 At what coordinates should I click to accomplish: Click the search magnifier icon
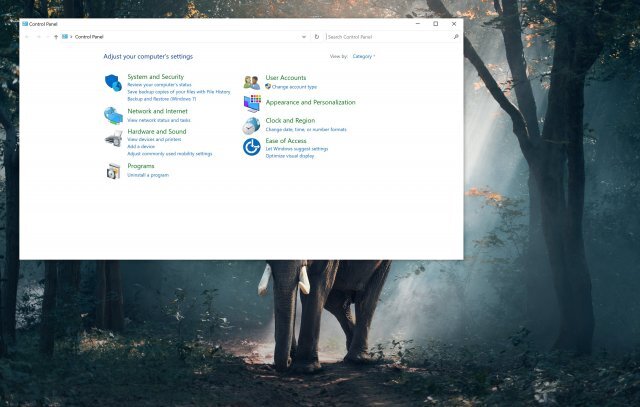tap(456, 37)
